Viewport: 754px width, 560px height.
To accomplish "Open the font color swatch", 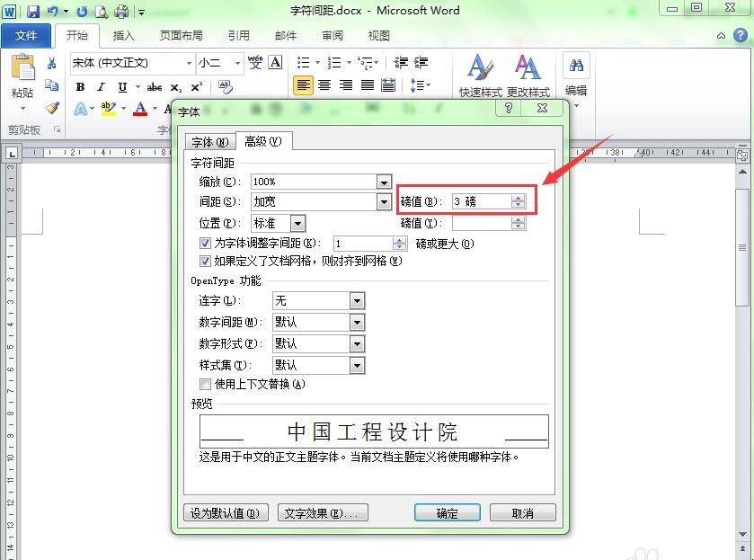I will pos(139,108).
